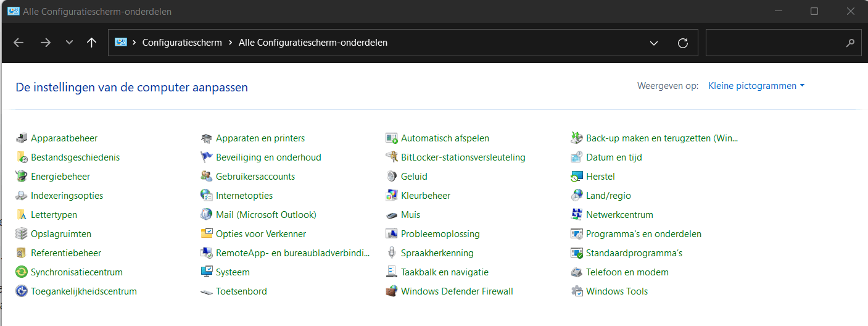Go back with the back arrow
Screen dimensions: 868x326
tap(19, 43)
